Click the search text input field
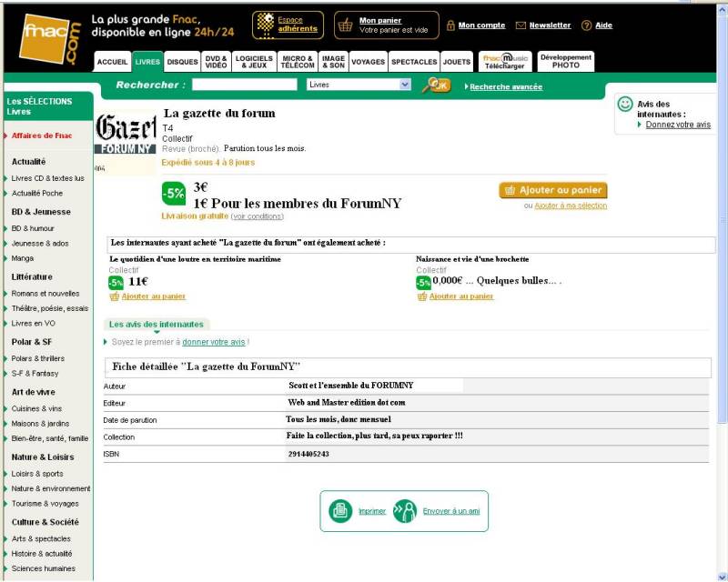Viewport: 728px width, 582px height. [245, 85]
